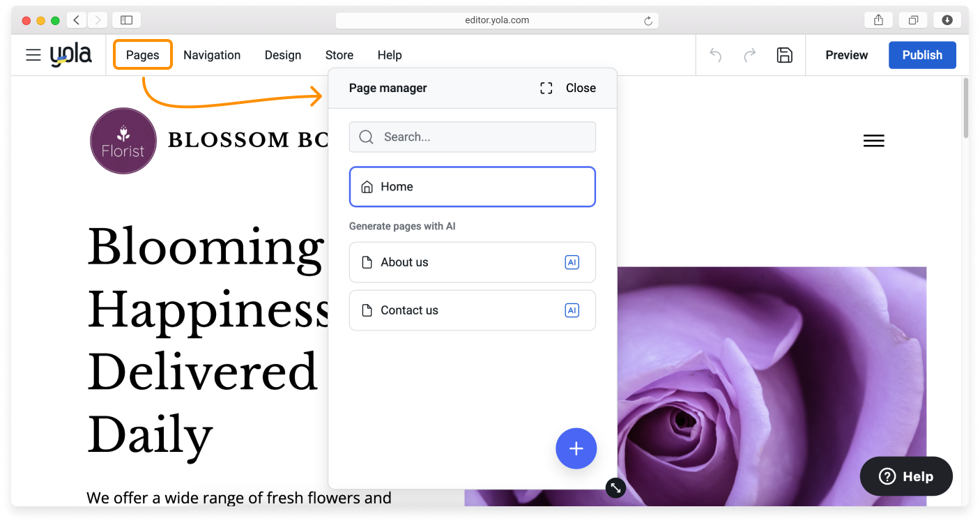Focus the page Search field
The height and width of the screenshot is (523, 980).
coord(481,137)
